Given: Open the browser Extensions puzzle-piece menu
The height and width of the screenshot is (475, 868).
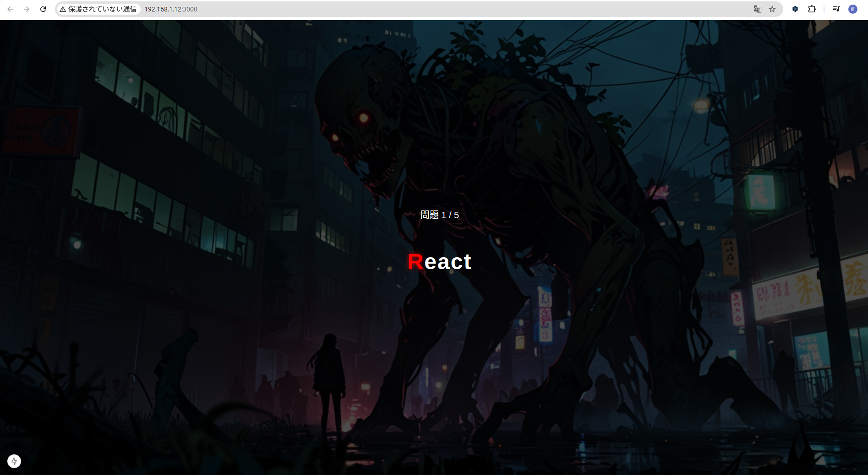Looking at the screenshot, I should click(812, 9).
